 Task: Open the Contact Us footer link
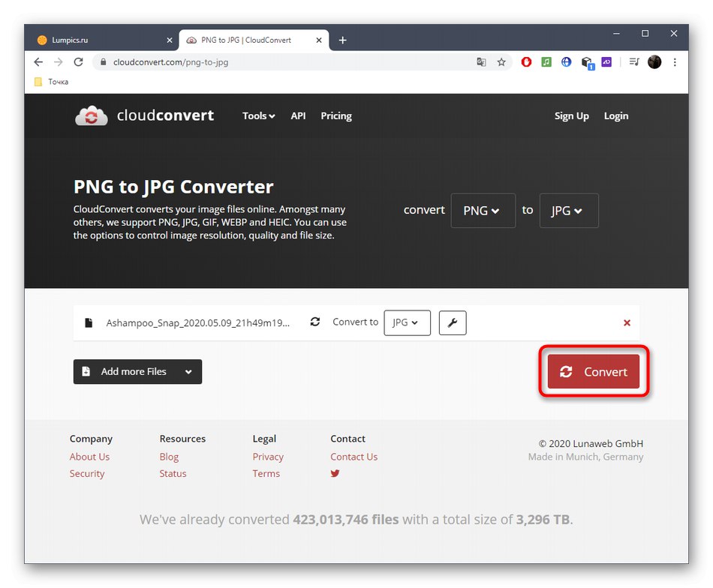[353, 457]
